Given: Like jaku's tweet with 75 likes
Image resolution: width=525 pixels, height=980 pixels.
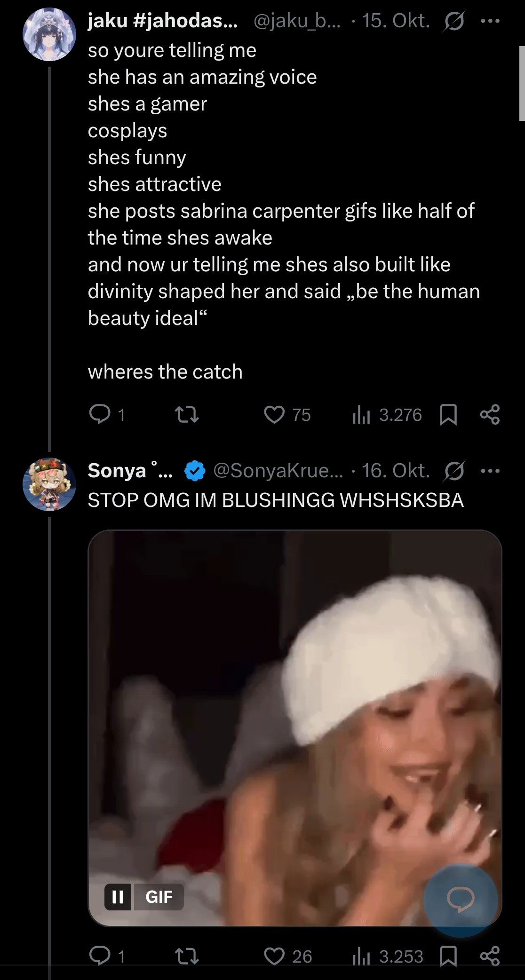Looking at the screenshot, I should tap(274, 415).
